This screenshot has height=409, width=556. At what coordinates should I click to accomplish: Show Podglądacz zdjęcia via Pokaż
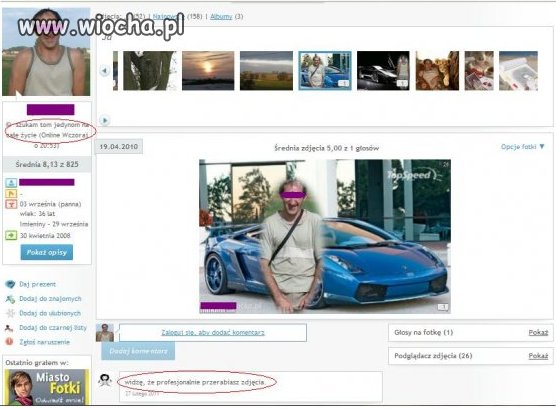(538, 356)
